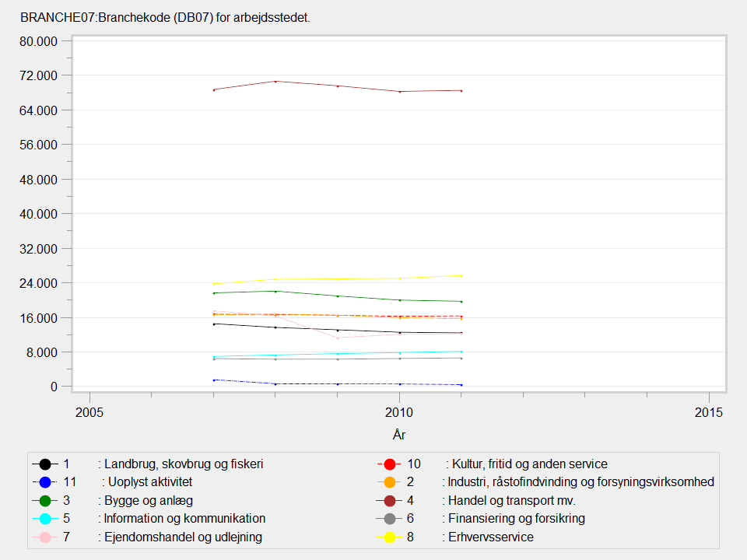747x560 pixels.
Task: Click the blue legend marker for Uoplyst aktivitet
Action: tap(45, 482)
